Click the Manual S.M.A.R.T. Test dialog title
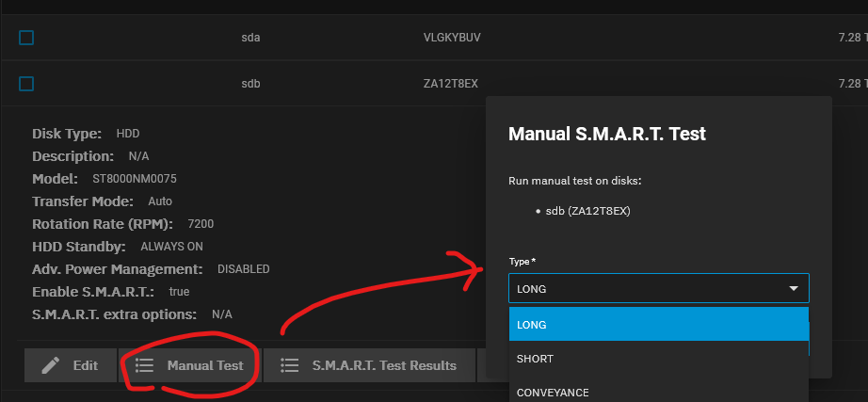The width and height of the screenshot is (868, 402). (x=606, y=134)
